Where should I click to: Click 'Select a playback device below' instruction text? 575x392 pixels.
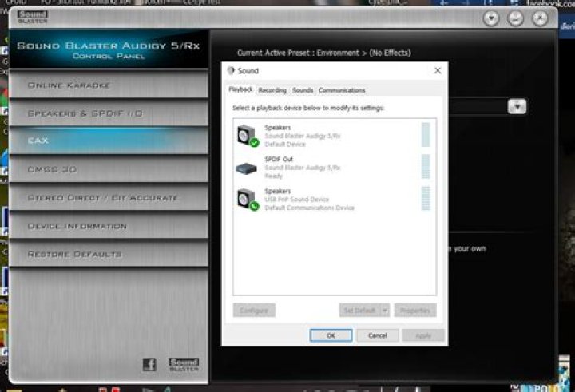click(x=308, y=108)
